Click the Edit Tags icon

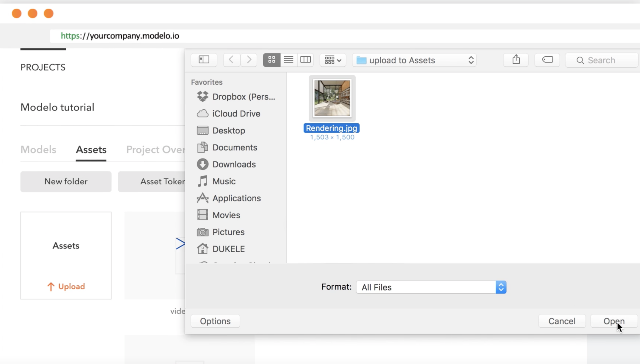pos(547,60)
